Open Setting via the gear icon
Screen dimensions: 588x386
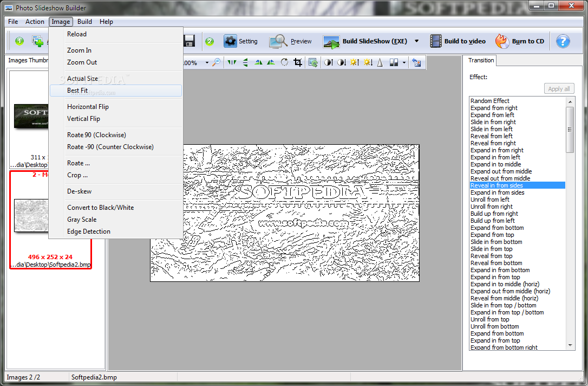click(x=230, y=41)
